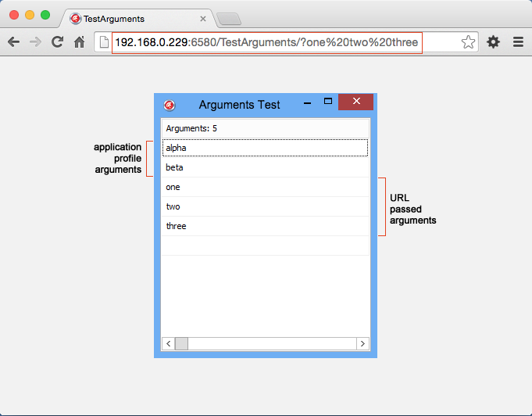
Task: Open the Chrome hamburger menu
Action: pyautogui.click(x=517, y=42)
